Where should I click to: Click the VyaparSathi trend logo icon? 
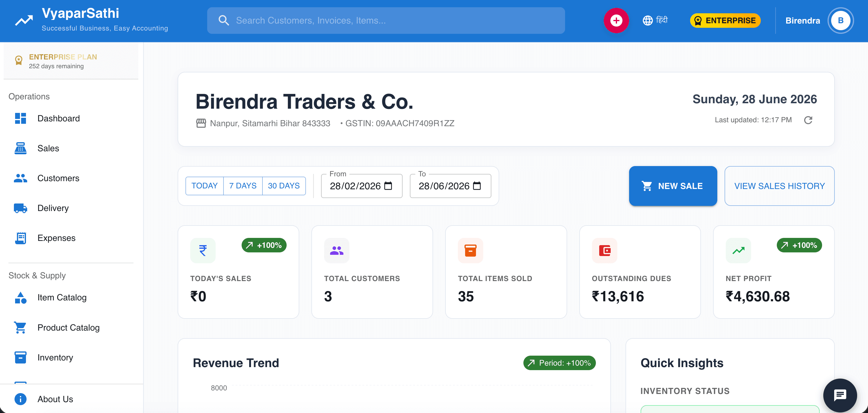[24, 21]
